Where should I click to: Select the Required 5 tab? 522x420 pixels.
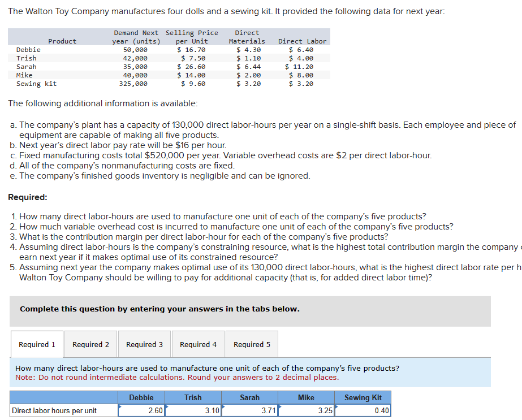252,344
